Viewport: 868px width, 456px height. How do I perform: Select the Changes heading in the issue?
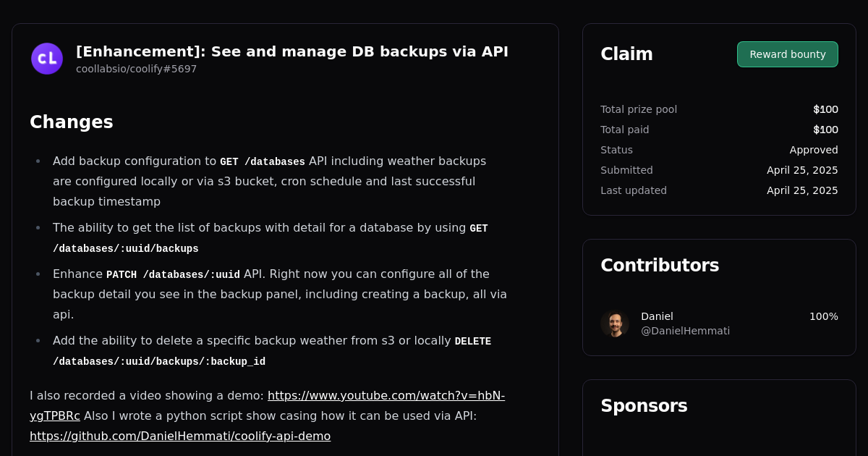click(71, 122)
